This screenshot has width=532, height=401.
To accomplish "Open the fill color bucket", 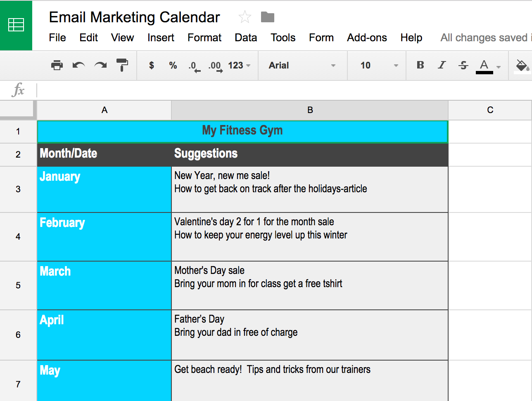I will tap(522, 66).
